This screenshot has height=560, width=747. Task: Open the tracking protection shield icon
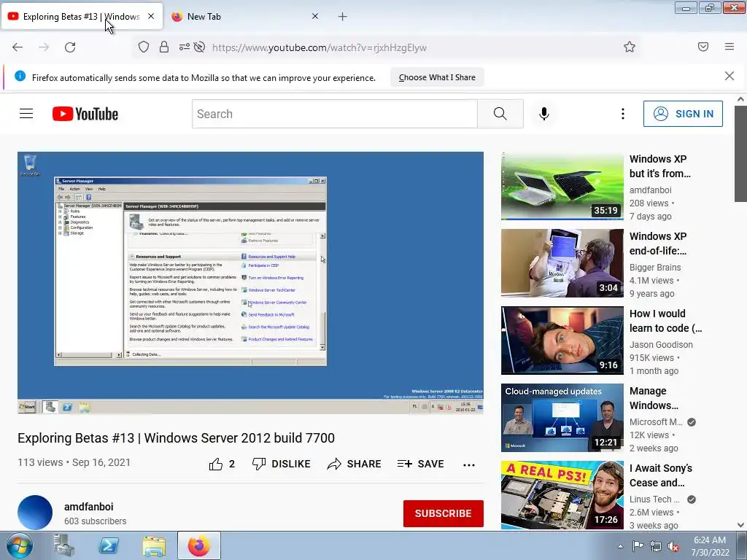(x=144, y=47)
